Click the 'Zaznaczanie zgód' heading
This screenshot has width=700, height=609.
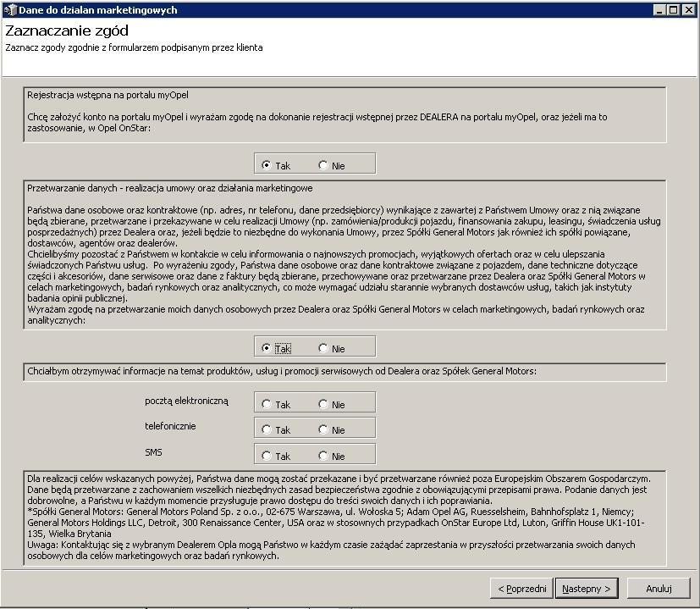(x=67, y=30)
